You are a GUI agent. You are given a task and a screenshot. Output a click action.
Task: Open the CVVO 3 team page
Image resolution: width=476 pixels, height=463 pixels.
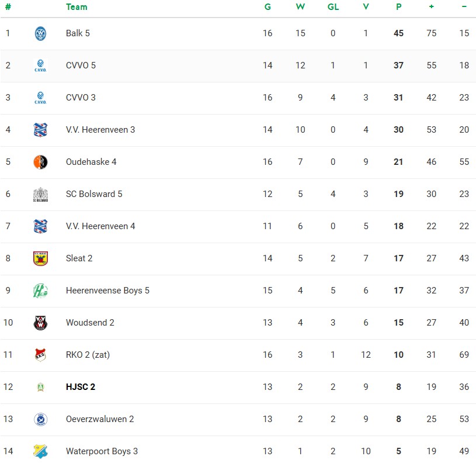(81, 98)
